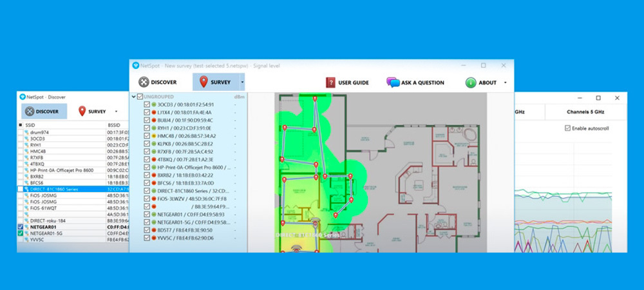Uncheck NETGEAR01 in the Discover window
The image size is (644, 290).
click(21, 227)
